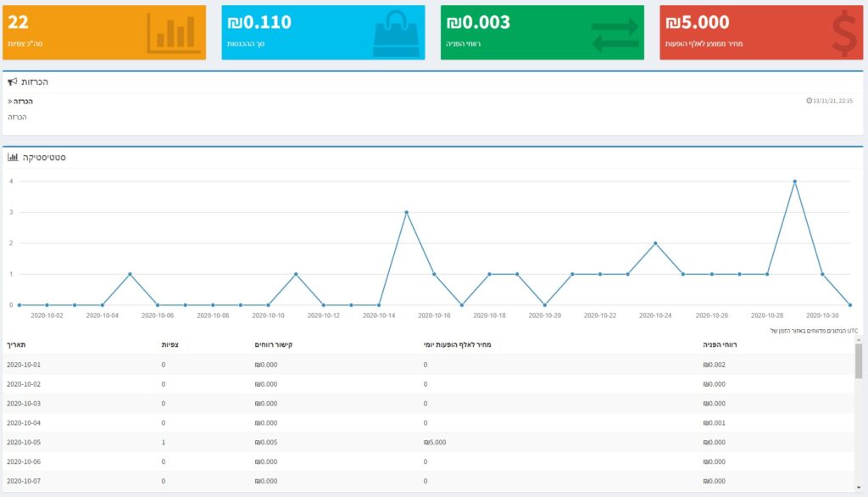868x497 pixels.
Task: Click the megaphone icon beside the הכרזות heading
Action: pyautogui.click(x=13, y=82)
